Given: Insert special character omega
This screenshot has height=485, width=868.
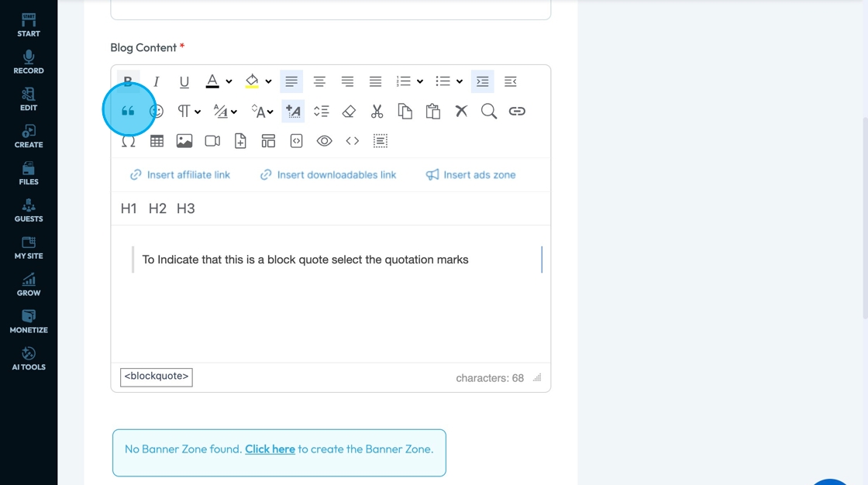Looking at the screenshot, I should coord(129,141).
